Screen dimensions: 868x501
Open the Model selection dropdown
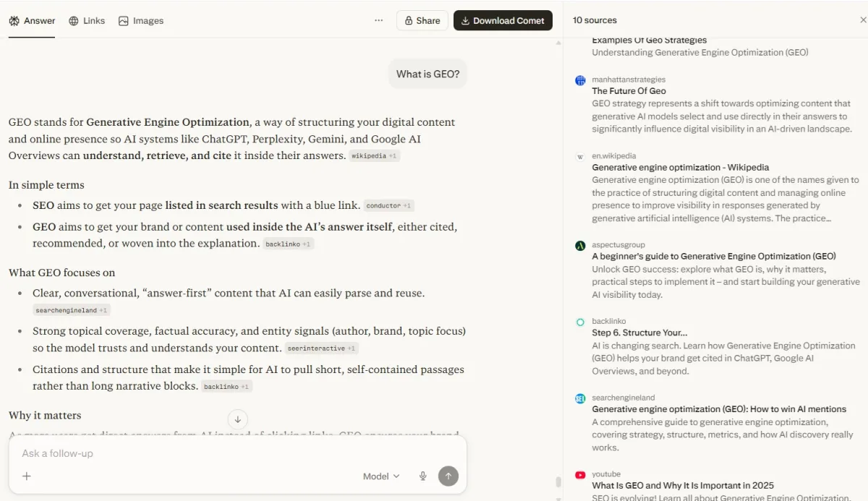380,476
